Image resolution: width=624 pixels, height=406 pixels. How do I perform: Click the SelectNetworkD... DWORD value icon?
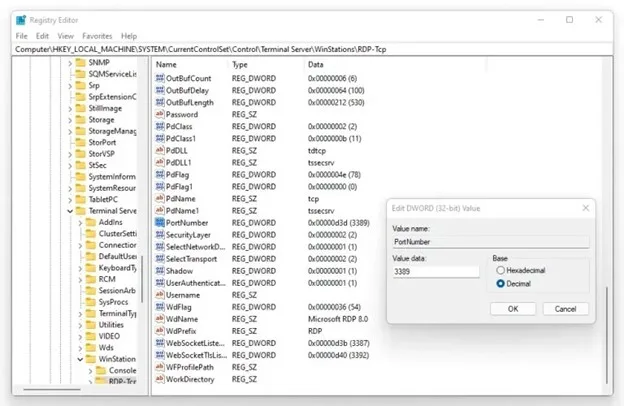click(x=160, y=247)
